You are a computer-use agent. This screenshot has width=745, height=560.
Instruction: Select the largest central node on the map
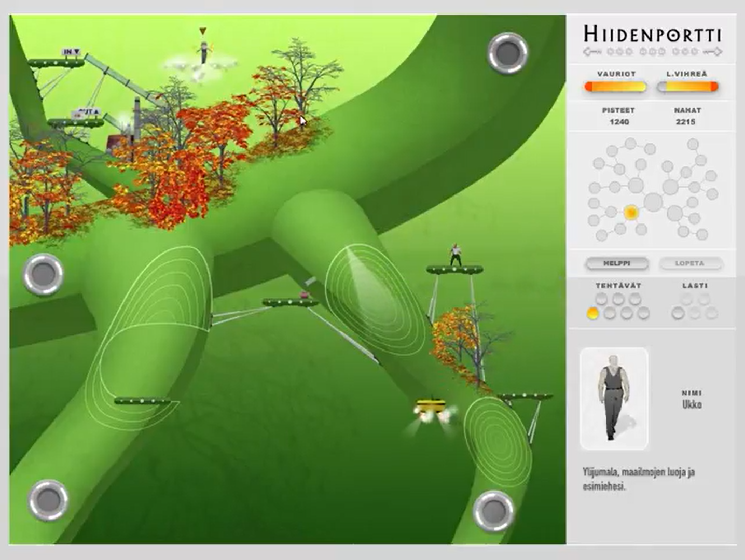(x=654, y=202)
